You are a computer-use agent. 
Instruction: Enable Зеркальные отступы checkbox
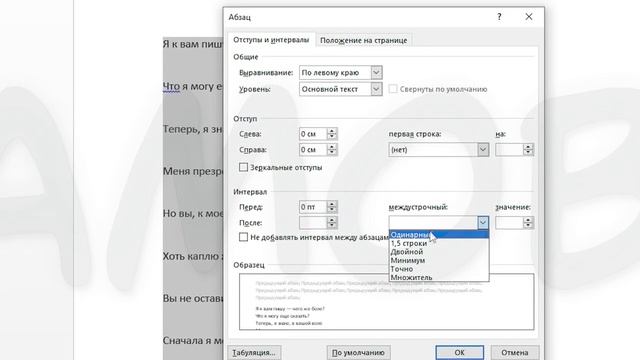pos(243,167)
